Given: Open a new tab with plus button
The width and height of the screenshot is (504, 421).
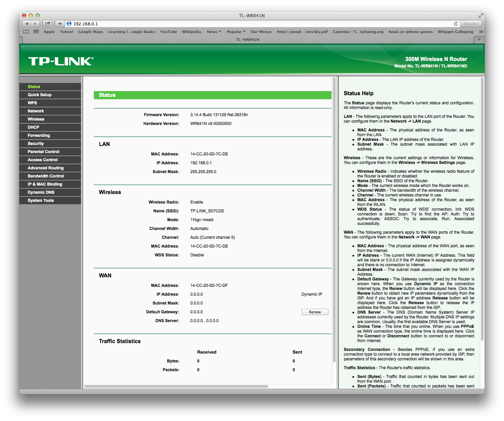Looking at the screenshot, I should [x=479, y=40].
